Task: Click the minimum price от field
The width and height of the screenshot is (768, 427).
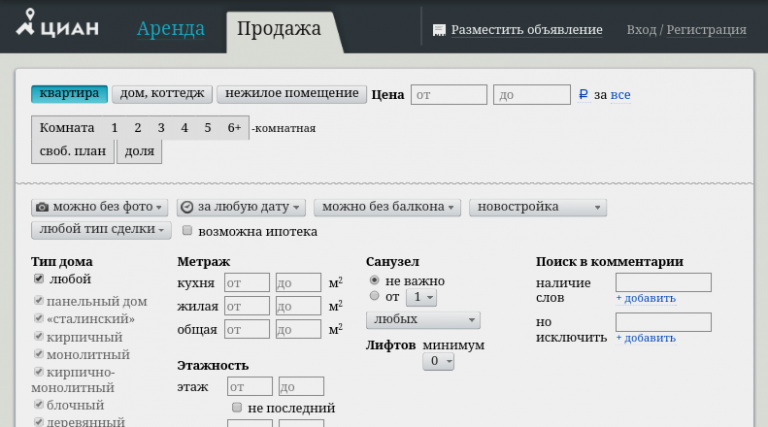Action: click(x=448, y=95)
